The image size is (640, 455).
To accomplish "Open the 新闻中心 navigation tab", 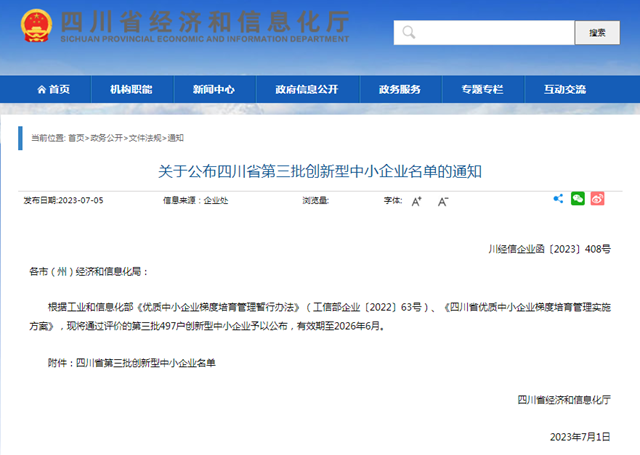I will click(213, 89).
